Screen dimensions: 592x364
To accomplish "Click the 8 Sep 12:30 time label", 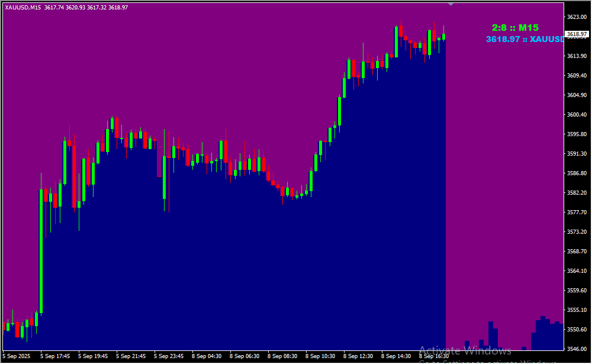I will pos(358,356).
